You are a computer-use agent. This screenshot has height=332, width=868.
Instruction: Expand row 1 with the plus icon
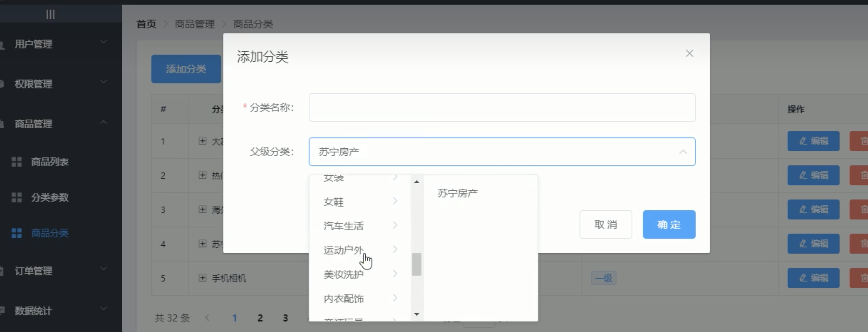pos(202,141)
